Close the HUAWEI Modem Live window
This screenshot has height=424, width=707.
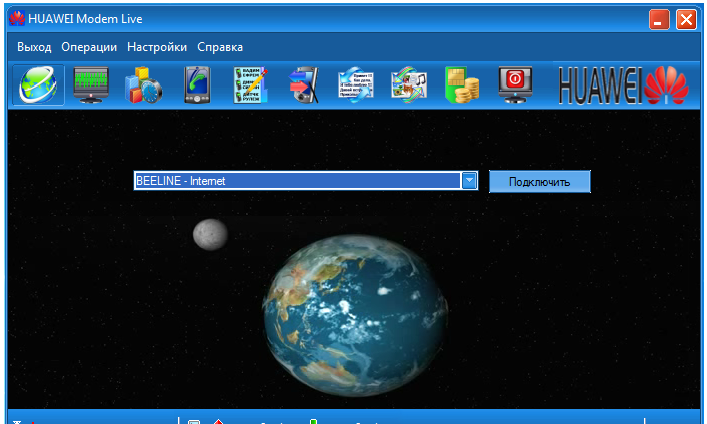pyautogui.click(x=686, y=19)
